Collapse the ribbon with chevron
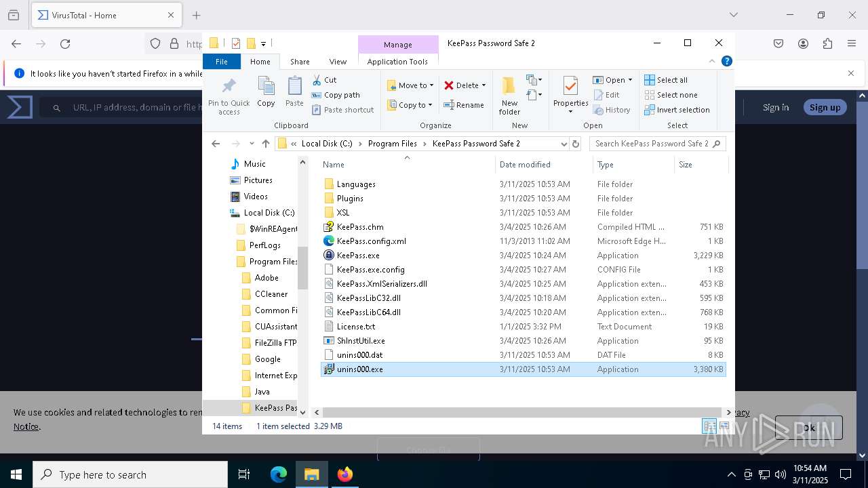Screen dimensions: 868x488 pyautogui.click(x=712, y=61)
